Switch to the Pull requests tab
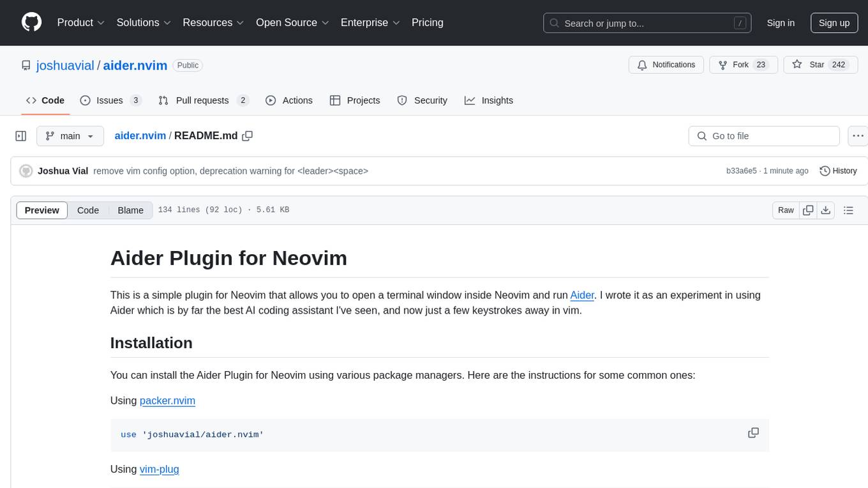The height and width of the screenshot is (488, 868). (x=204, y=100)
